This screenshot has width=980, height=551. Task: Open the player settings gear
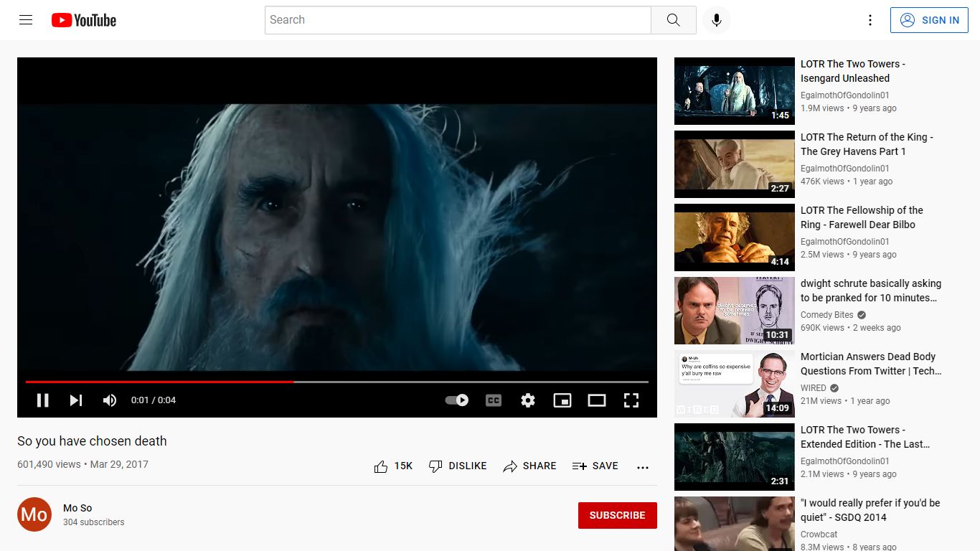point(528,400)
